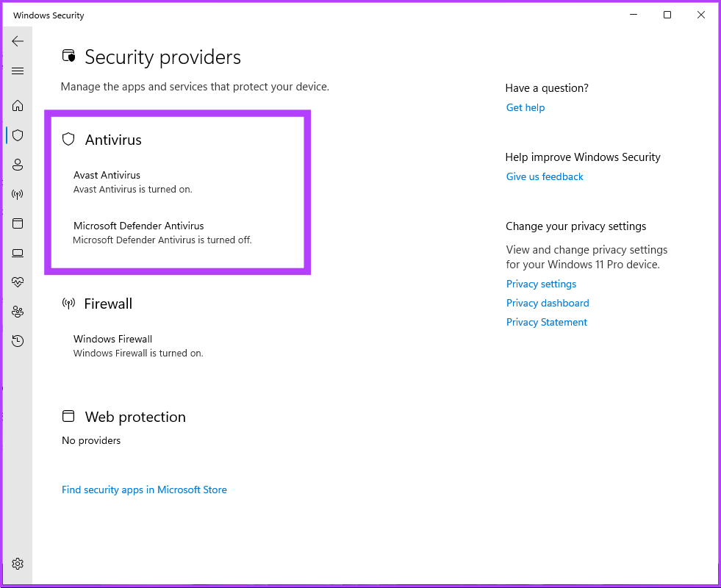Click Find security apps in Microsoft Store
The image size is (721, 588).
pyautogui.click(x=144, y=490)
